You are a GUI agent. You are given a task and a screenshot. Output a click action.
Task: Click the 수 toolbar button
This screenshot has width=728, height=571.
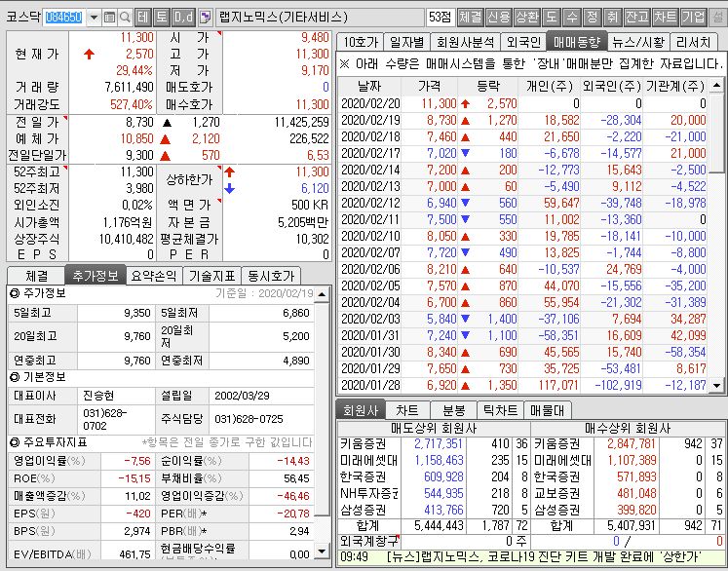tap(571, 18)
